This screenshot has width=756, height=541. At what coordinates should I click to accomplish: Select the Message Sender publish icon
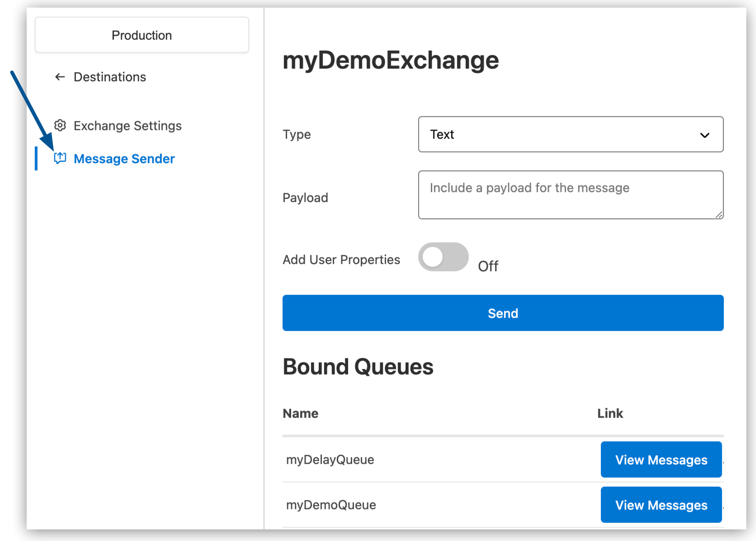click(60, 158)
